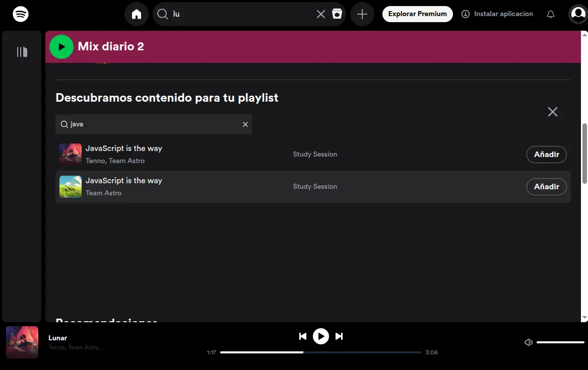
Task: Open the user profile avatar
Action: (x=577, y=14)
